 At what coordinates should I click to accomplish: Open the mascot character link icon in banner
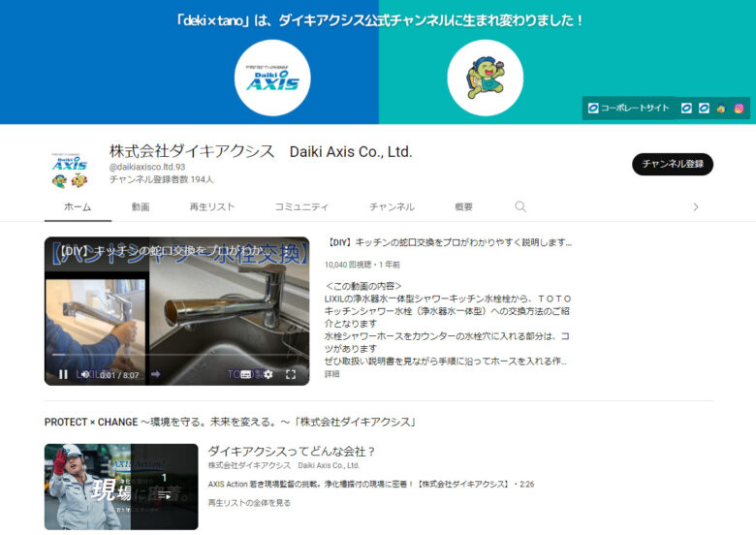[721, 109]
